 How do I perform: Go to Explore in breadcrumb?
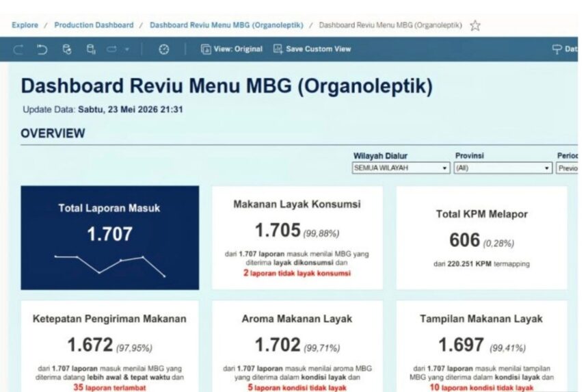click(25, 25)
